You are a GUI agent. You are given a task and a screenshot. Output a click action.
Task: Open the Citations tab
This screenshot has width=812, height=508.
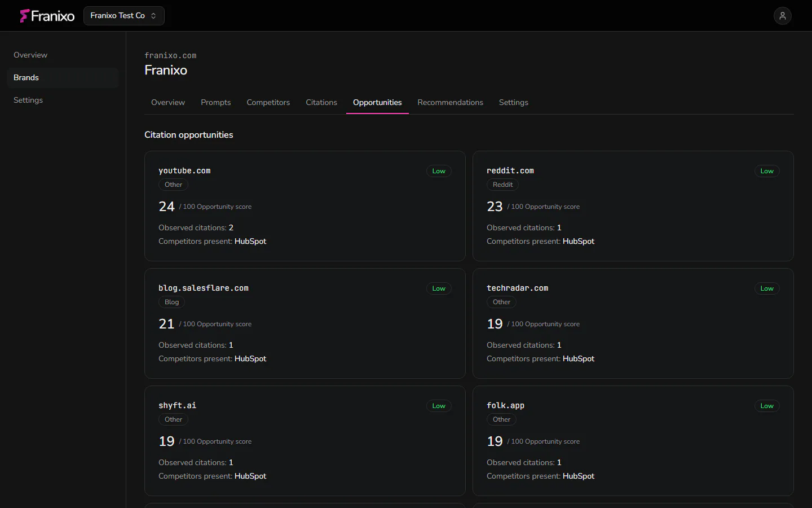[x=321, y=102]
